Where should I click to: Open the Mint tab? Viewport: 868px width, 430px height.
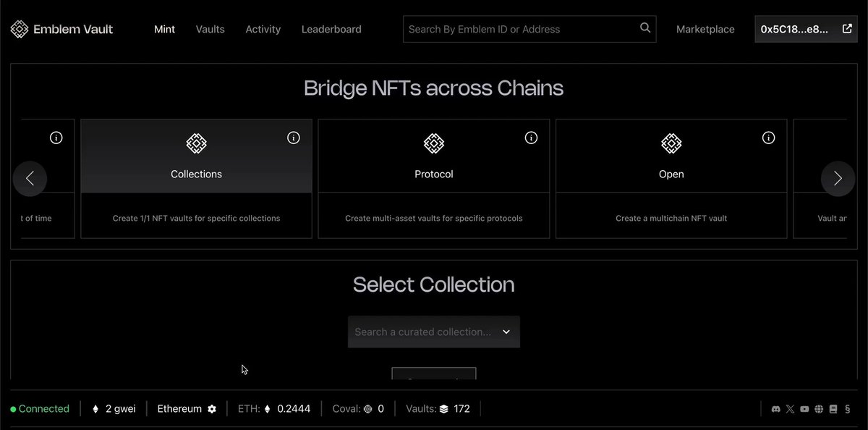pyautogui.click(x=165, y=29)
